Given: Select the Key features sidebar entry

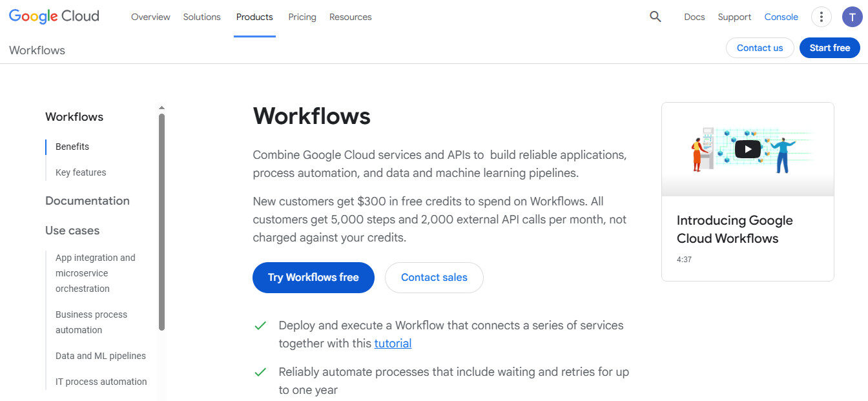Looking at the screenshot, I should (80, 172).
